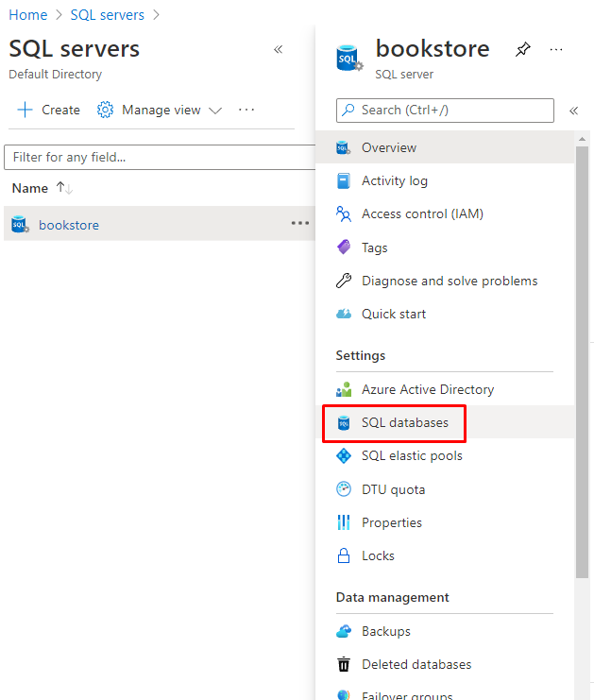Click the Deleted databases trash icon
This screenshot has height=700, width=594.
click(x=343, y=664)
